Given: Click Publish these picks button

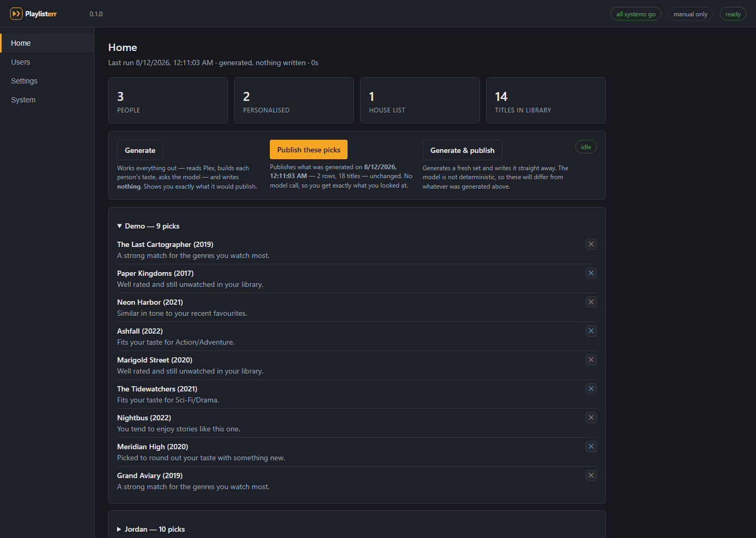Looking at the screenshot, I should tap(309, 150).
